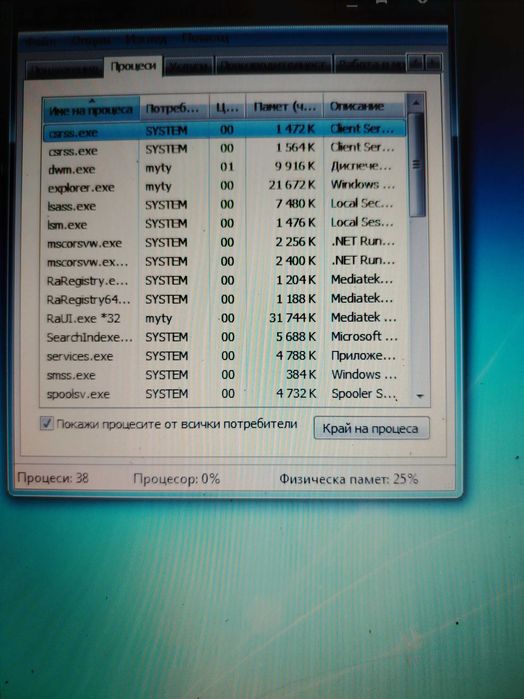The width and height of the screenshot is (524, 699).
Task: Select the dwm.exe process
Action: (224, 167)
